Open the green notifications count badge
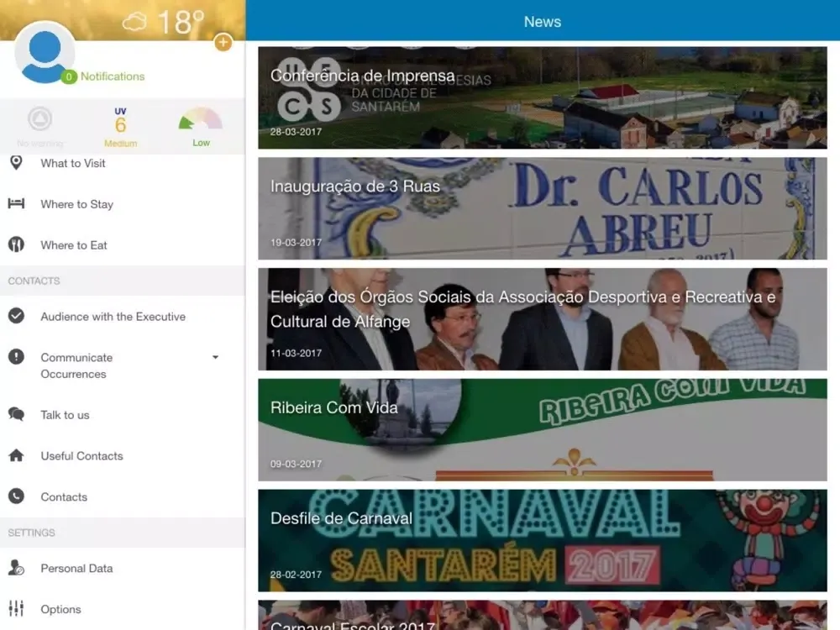 point(69,76)
